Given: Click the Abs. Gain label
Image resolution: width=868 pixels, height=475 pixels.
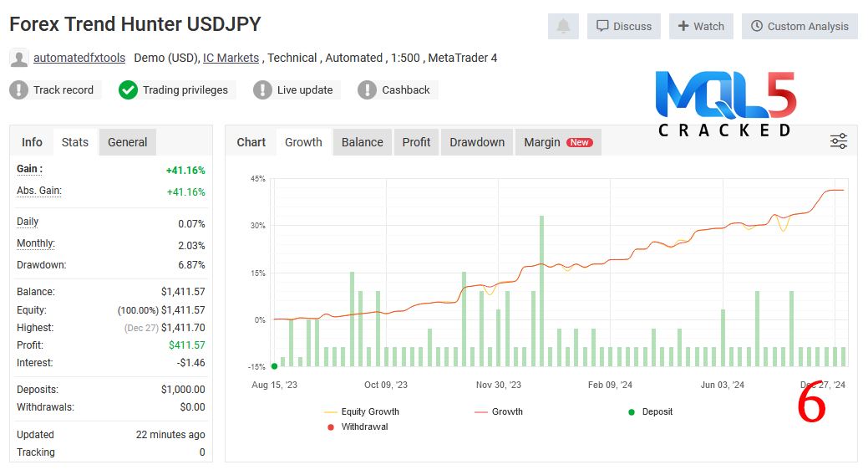Looking at the screenshot, I should click(x=38, y=191).
